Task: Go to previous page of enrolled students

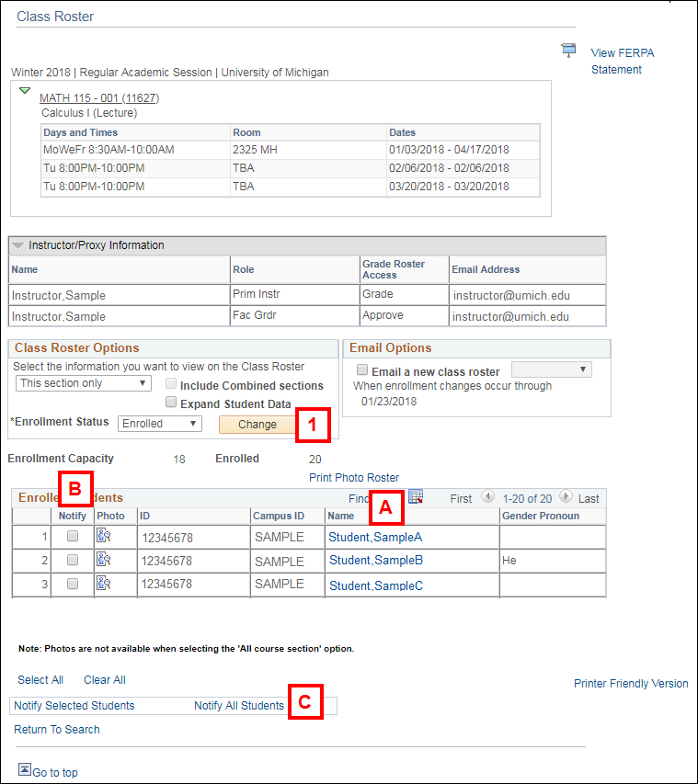Action: pyautogui.click(x=487, y=498)
